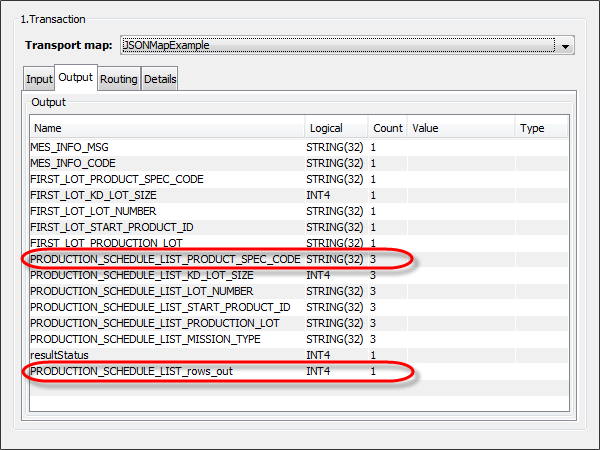
Task: Click the Logical column header
Action: click(326, 128)
